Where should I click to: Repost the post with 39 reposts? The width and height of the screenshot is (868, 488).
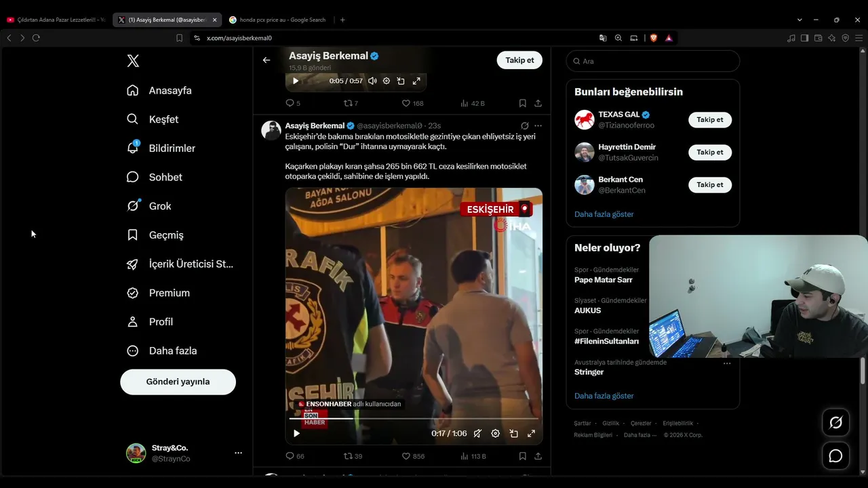point(353,456)
